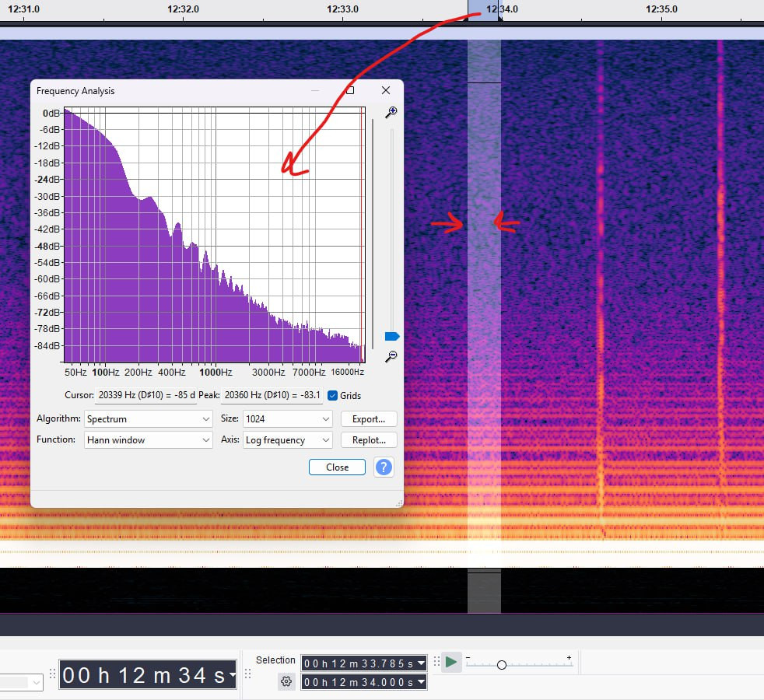The width and height of the screenshot is (764, 700).
Task: Open help with the question mark icon
Action: pyautogui.click(x=384, y=467)
